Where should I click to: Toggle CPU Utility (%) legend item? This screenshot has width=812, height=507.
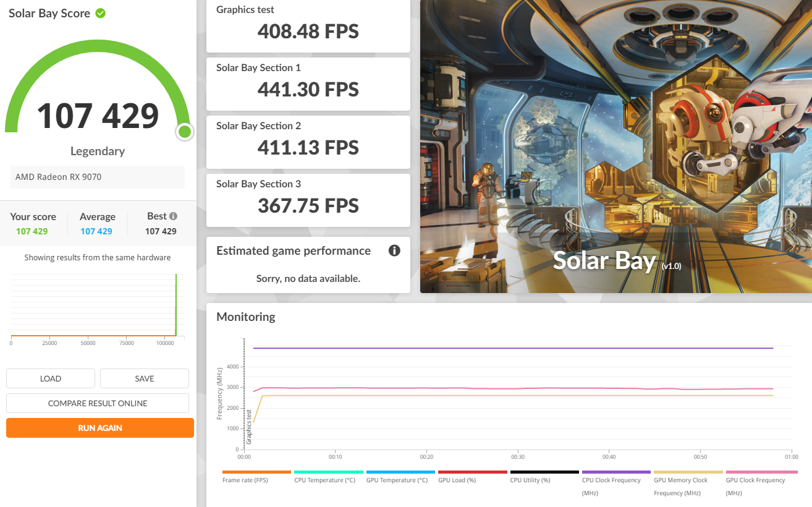pos(544,476)
